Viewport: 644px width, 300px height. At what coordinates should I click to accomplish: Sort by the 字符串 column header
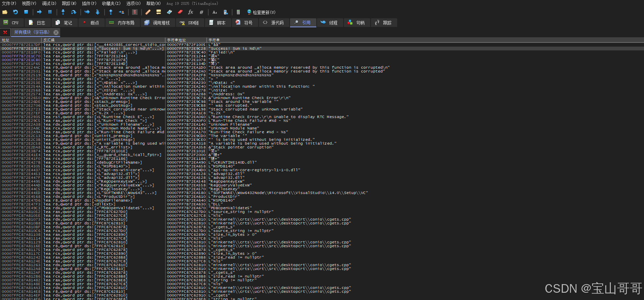pos(425,40)
